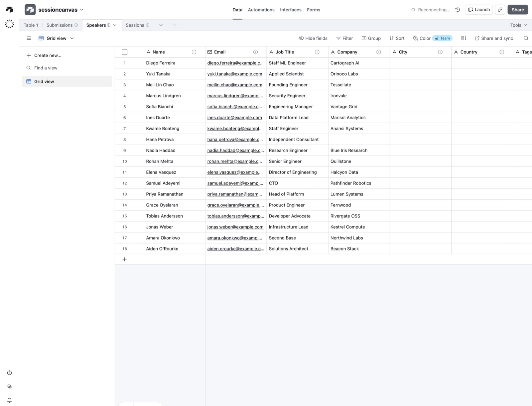
Task: Click the Team badge on Color
Action: tap(442, 38)
